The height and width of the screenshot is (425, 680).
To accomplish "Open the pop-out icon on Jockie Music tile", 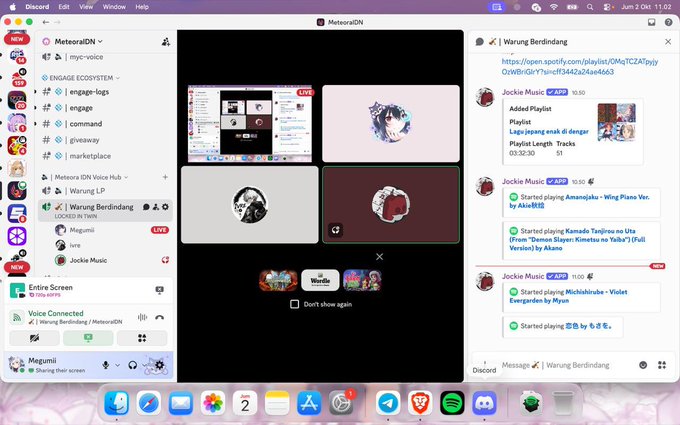I will tap(336, 230).
